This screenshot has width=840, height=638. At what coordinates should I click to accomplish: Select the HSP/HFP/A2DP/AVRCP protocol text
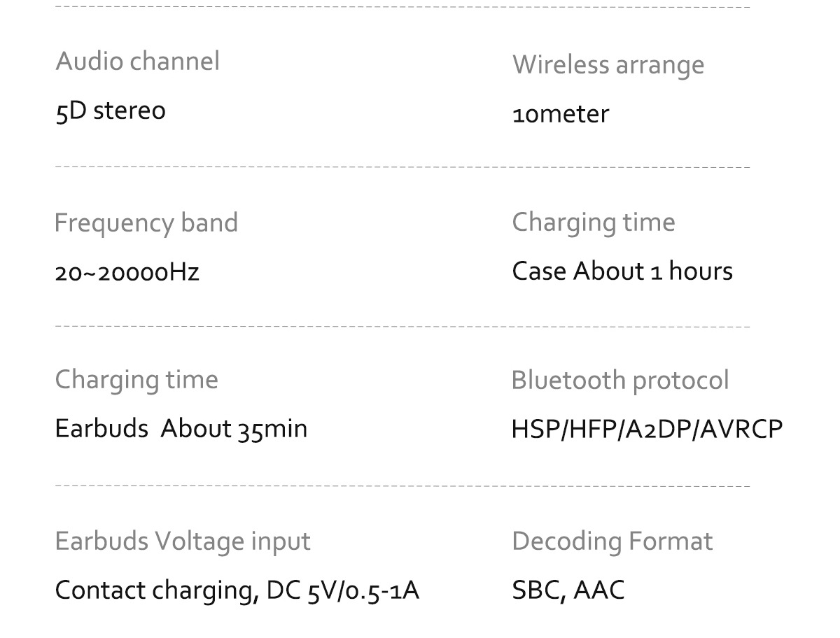[647, 429]
